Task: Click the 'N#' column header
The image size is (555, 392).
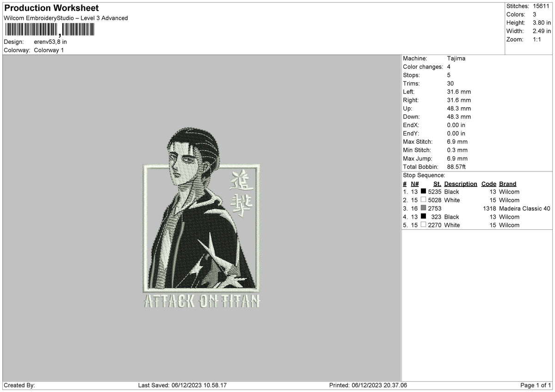Action: pos(414,184)
